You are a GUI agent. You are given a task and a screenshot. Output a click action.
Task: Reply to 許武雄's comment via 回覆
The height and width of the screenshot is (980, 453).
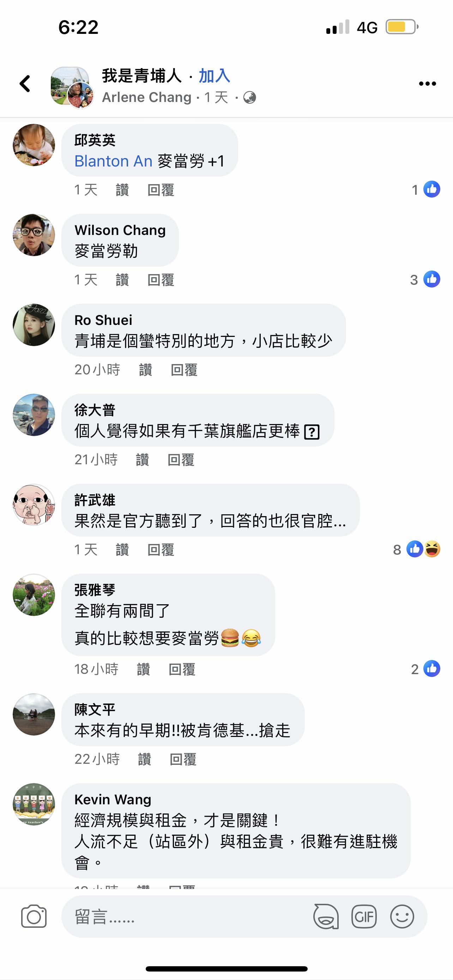point(161,550)
